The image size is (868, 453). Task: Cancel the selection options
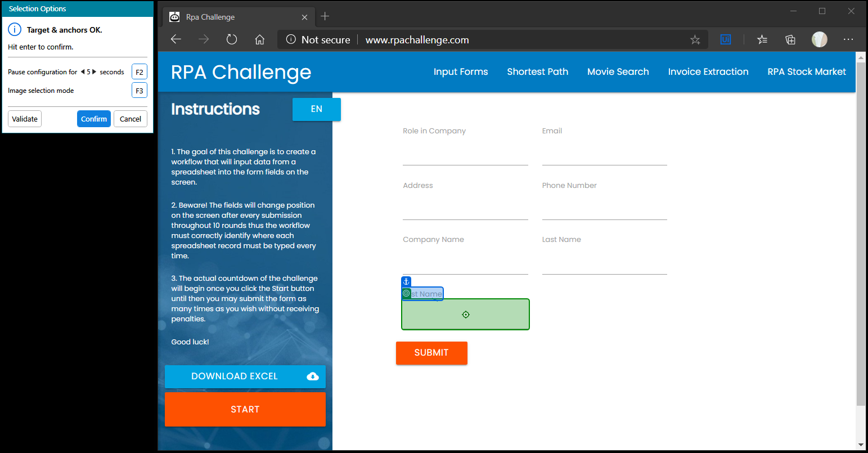click(x=131, y=119)
